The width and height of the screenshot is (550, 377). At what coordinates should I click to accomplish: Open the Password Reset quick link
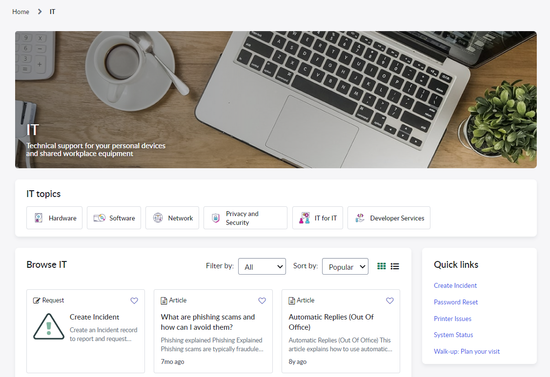(456, 302)
